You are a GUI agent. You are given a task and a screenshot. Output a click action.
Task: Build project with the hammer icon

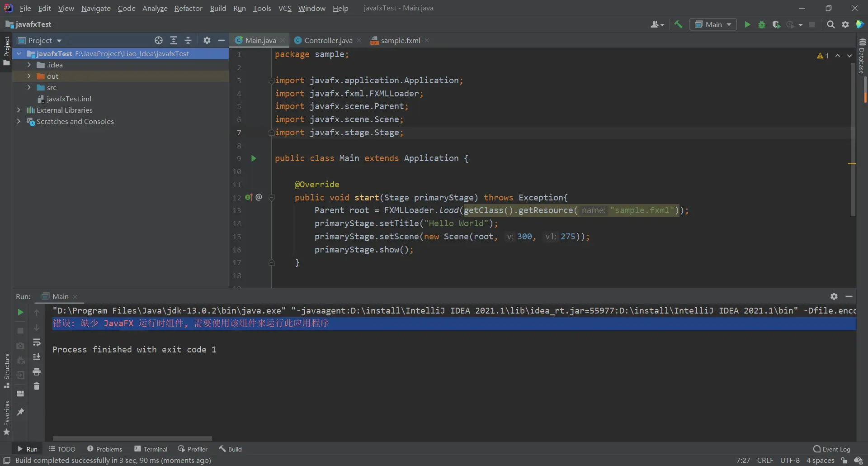coord(678,24)
